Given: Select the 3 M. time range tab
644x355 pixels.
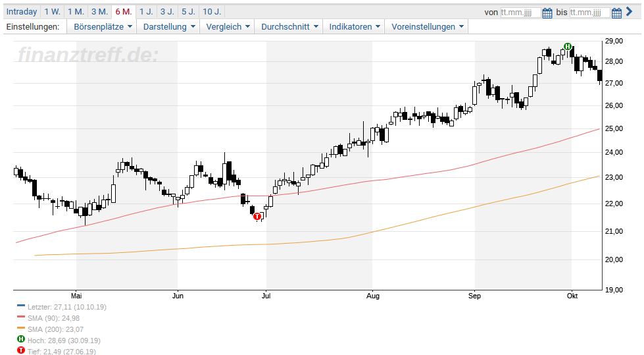Looking at the screenshot, I should click(x=100, y=11).
